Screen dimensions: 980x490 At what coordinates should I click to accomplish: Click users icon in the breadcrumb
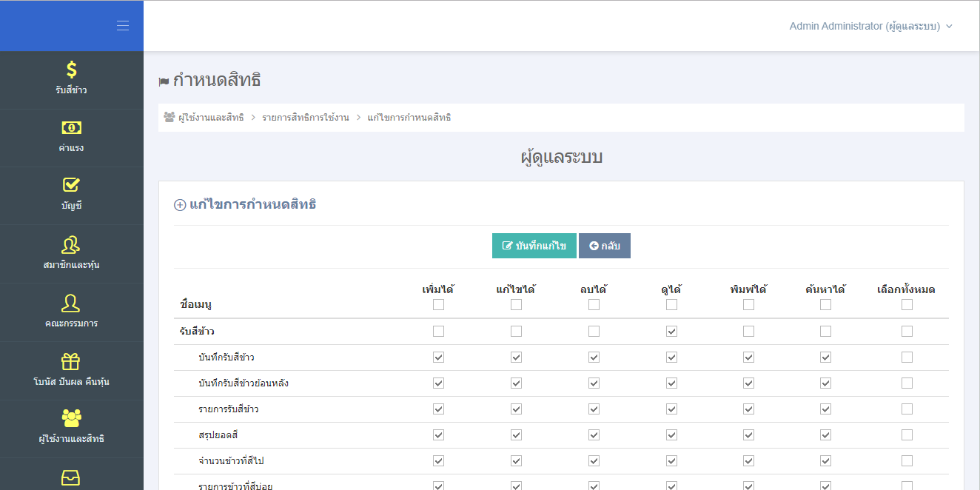tap(169, 117)
